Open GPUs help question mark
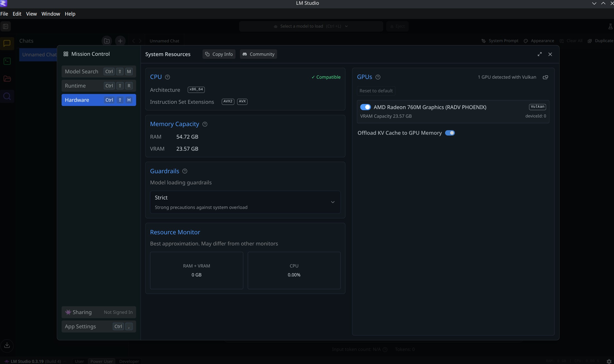The image size is (614, 364). pos(378,77)
